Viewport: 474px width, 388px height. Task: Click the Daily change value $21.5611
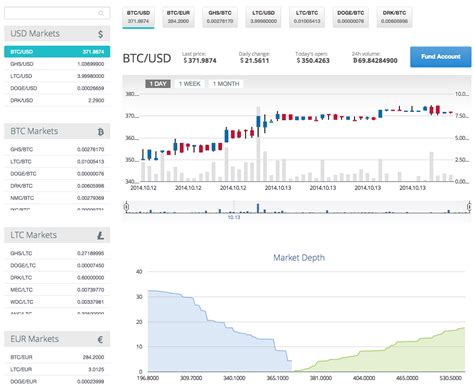tap(254, 61)
